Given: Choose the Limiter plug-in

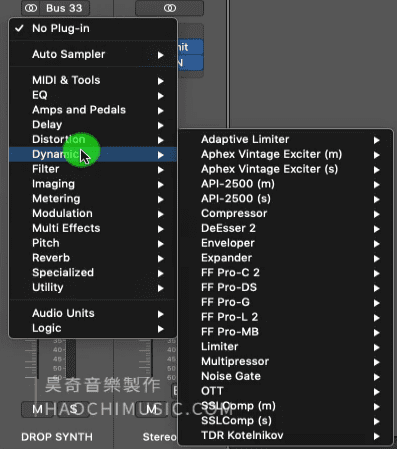Looking at the screenshot, I should 286,347.
